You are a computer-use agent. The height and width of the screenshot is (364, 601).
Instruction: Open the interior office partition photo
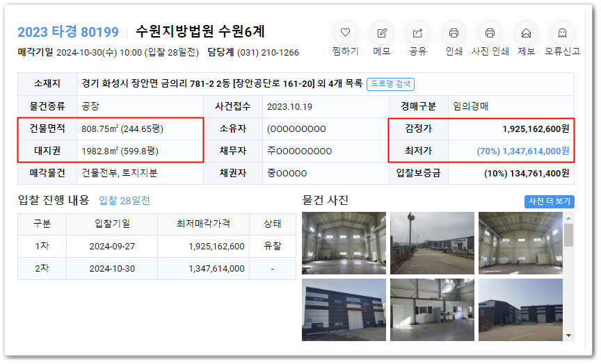click(x=432, y=310)
